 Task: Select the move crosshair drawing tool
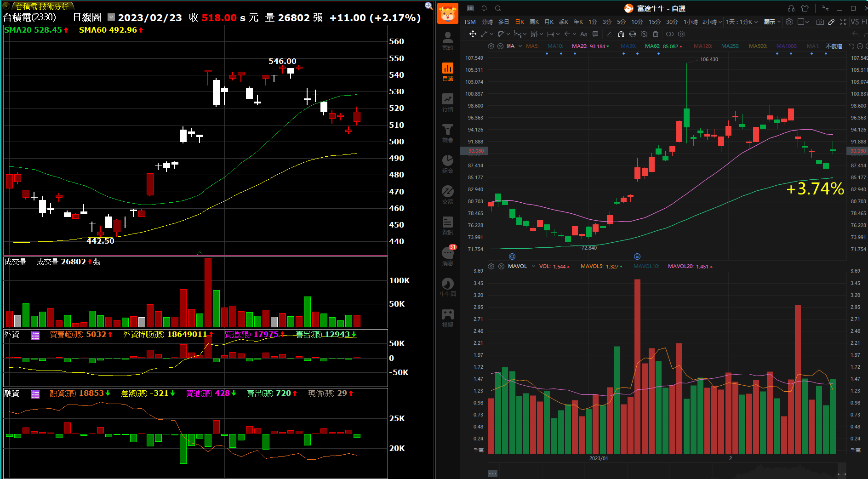(473, 34)
